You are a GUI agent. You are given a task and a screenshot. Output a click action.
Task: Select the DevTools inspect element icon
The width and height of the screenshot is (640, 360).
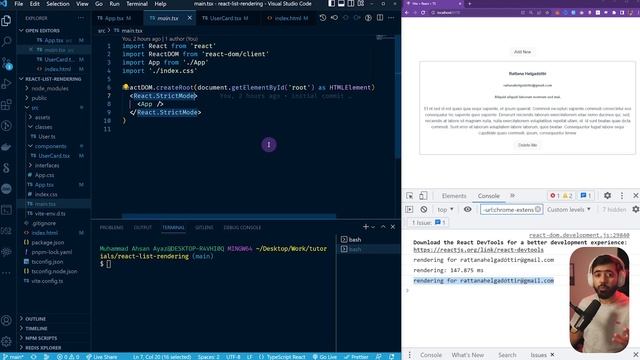click(409, 196)
